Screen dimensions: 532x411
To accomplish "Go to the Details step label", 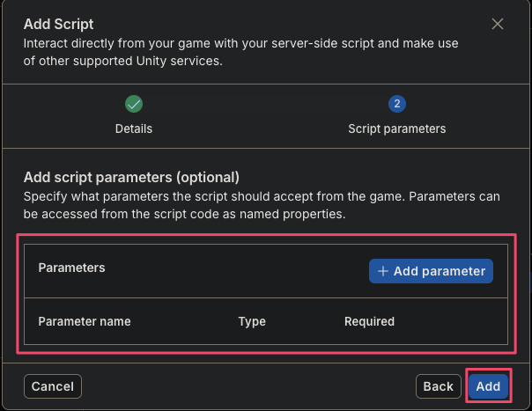I will click(134, 128).
